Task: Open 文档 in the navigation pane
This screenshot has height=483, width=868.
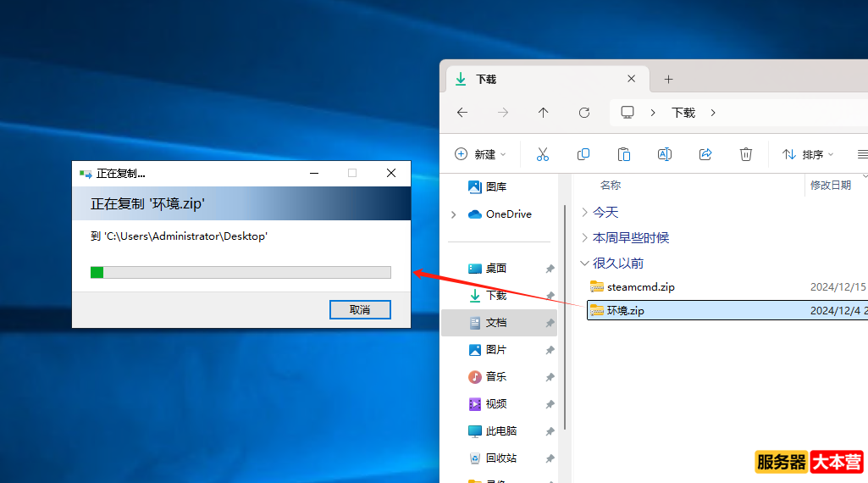Action: click(x=500, y=322)
